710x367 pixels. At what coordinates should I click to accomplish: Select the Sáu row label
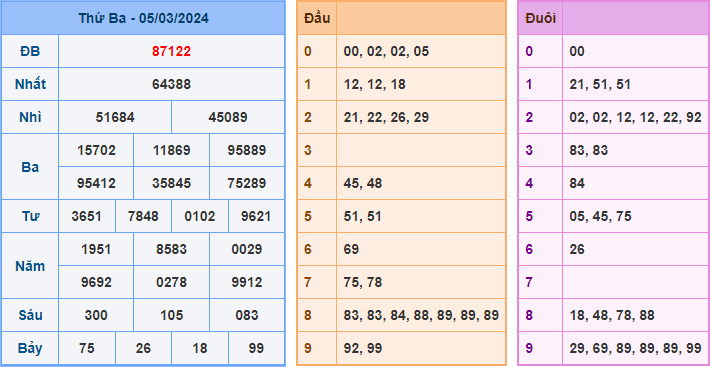(x=30, y=315)
